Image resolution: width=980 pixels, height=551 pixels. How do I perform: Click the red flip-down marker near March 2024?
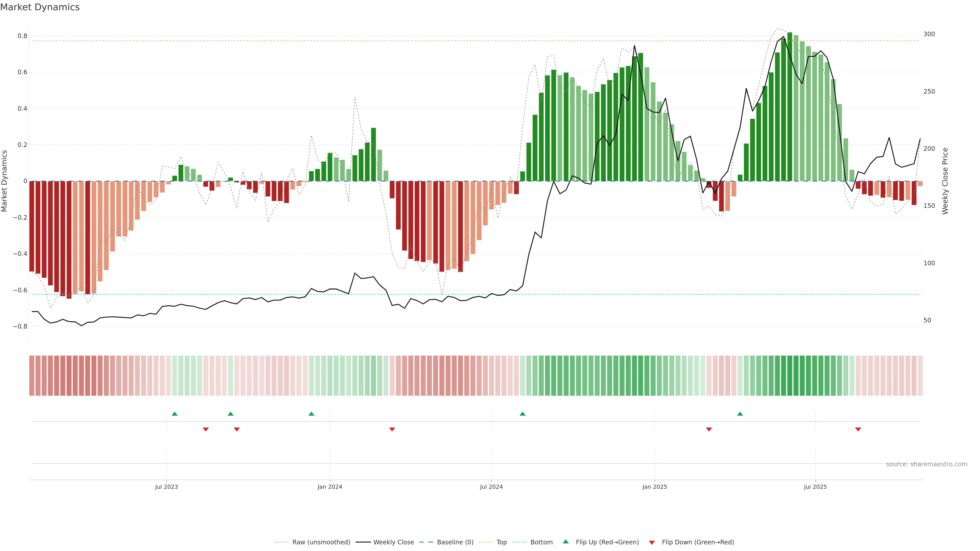[392, 429]
